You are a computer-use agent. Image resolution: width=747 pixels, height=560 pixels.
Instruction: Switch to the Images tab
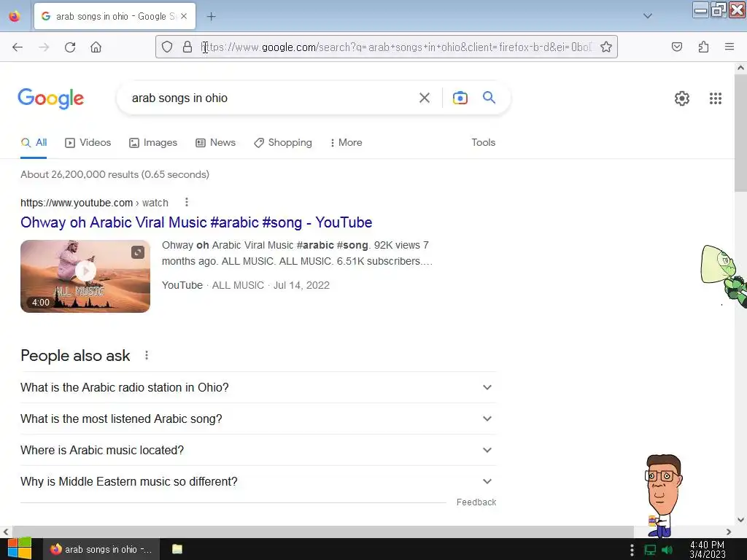pos(153,142)
